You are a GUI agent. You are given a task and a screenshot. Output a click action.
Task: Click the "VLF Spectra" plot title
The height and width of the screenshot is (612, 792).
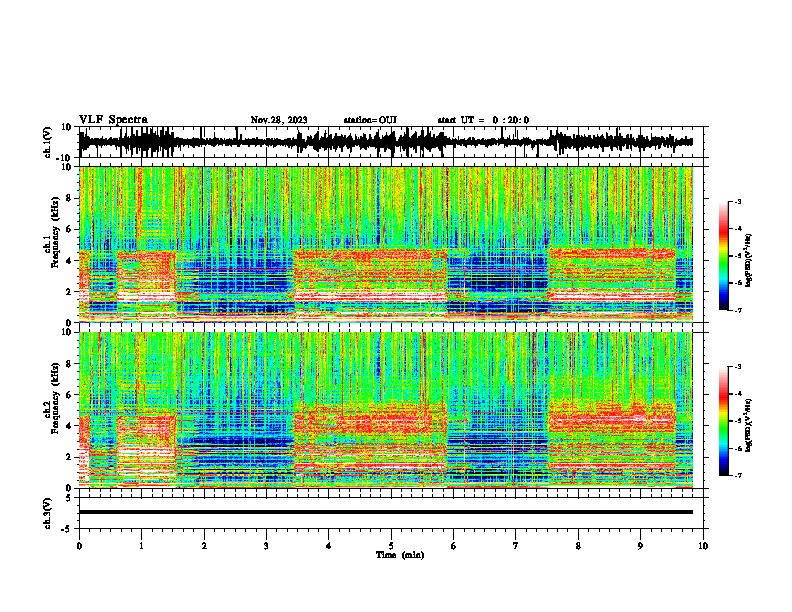pyautogui.click(x=113, y=120)
